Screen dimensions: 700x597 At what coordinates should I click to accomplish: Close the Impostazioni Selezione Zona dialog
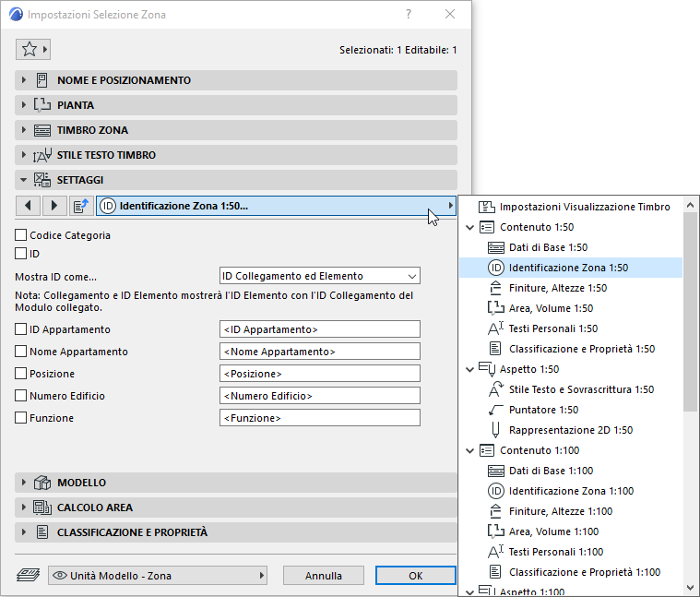tap(450, 14)
